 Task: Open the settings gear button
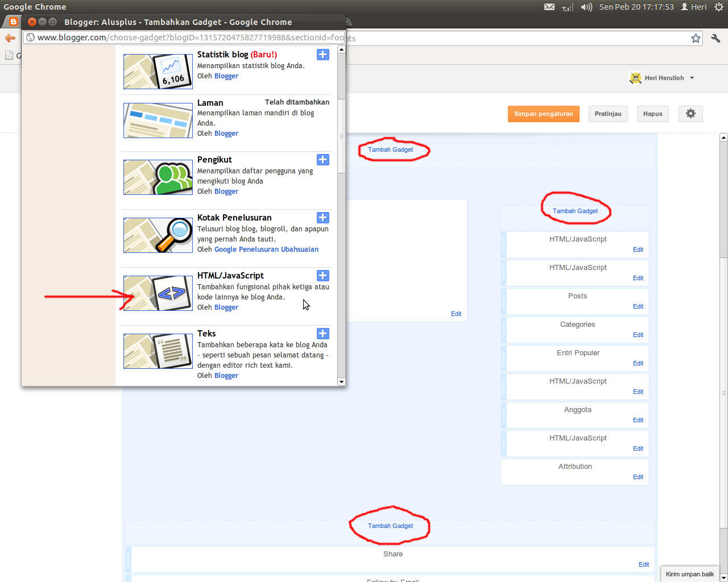pyautogui.click(x=690, y=114)
